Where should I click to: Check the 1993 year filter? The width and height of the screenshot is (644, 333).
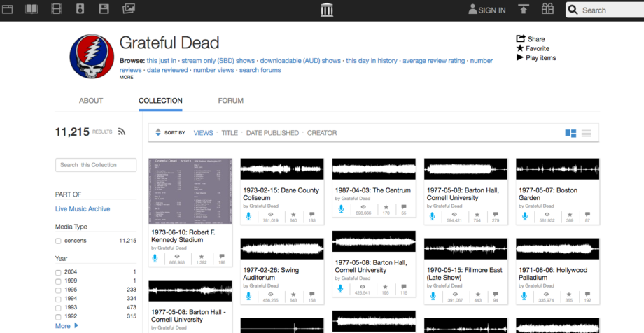pos(58,308)
